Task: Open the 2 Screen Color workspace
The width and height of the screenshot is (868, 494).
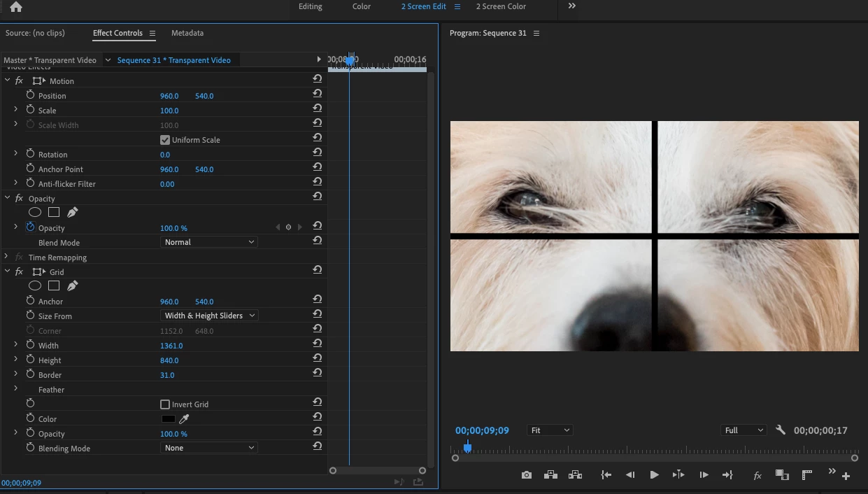Action: 501,6
